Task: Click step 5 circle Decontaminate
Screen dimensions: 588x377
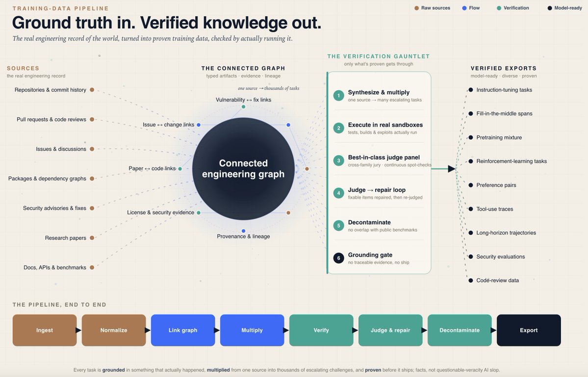Action: coord(338,225)
